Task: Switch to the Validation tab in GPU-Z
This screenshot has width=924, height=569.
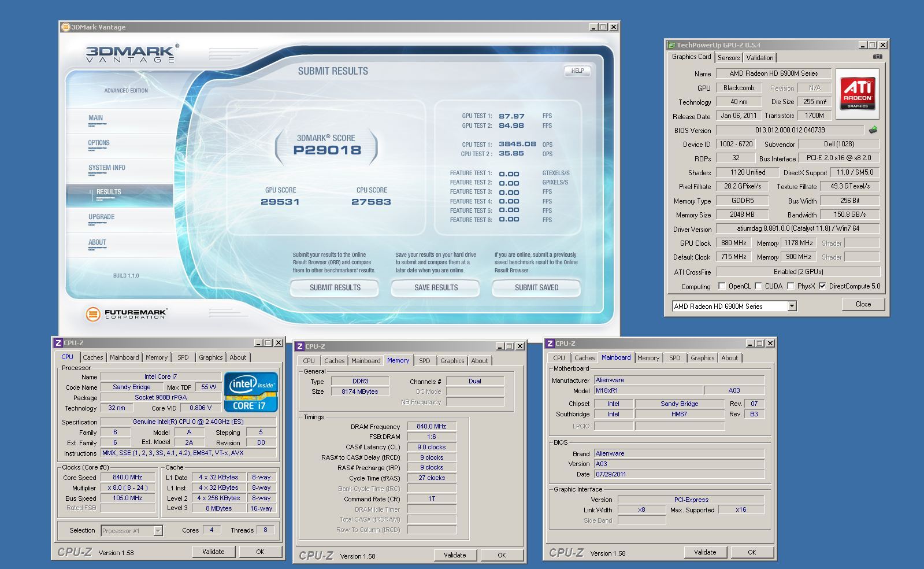Action: point(759,58)
